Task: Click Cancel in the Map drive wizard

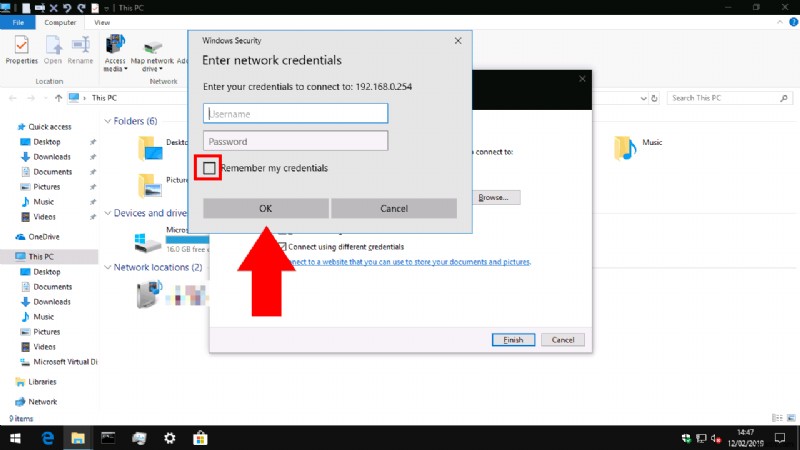Action: [563, 340]
